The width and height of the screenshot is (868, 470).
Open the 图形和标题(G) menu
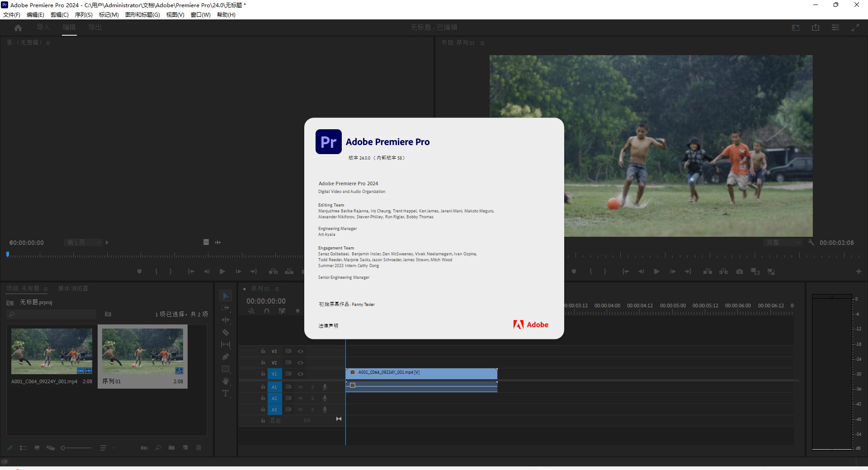(x=143, y=15)
